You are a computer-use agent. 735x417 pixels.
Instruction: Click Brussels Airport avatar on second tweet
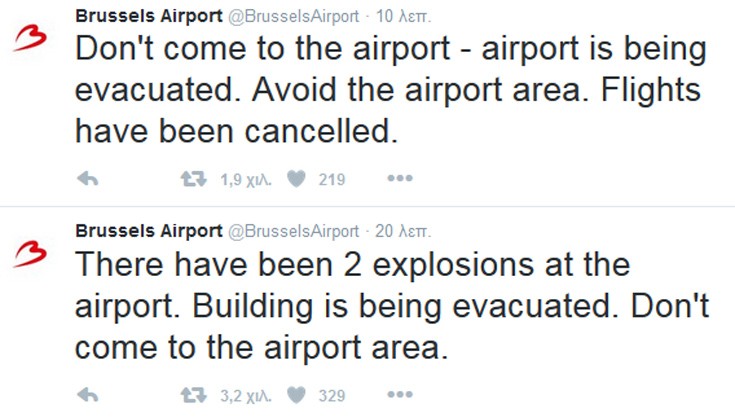(30, 254)
